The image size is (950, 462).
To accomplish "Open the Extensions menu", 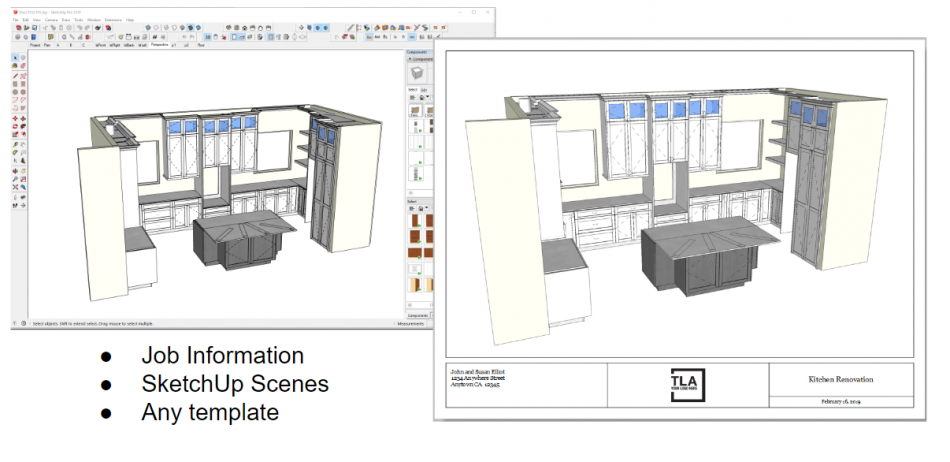I will click(x=115, y=19).
